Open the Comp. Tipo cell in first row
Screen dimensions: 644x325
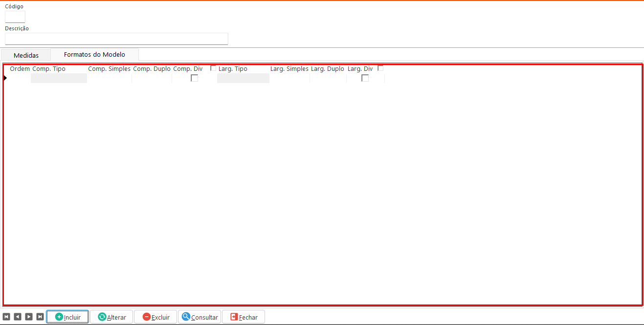pyautogui.click(x=59, y=78)
